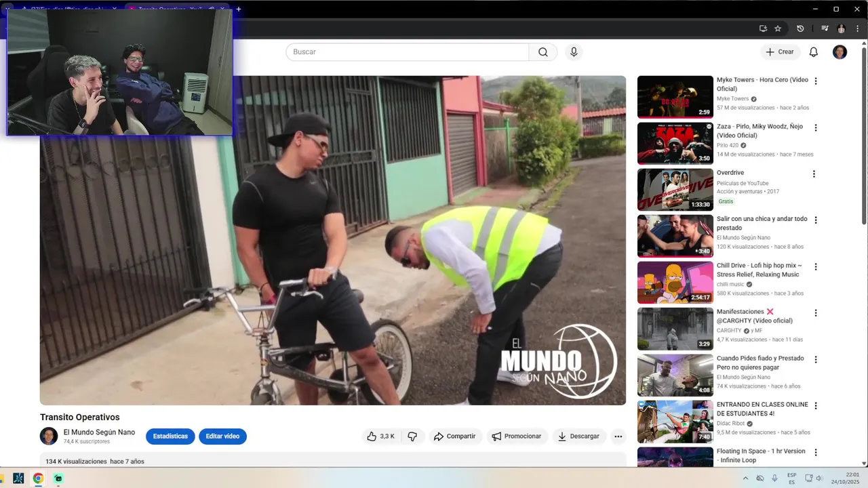Image resolution: width=868 pixels, height=488 pixels.
Task: Open El Mundo Según Nano channel name
Action: [99, 432]
